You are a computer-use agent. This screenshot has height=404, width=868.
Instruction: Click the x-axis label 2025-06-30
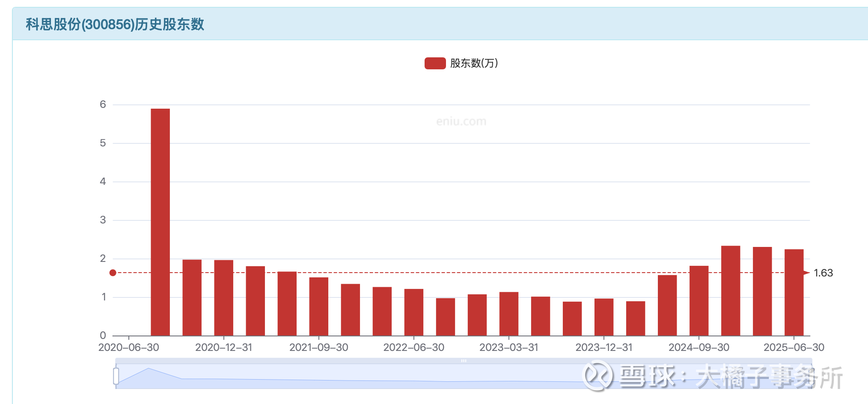point(794,348)
